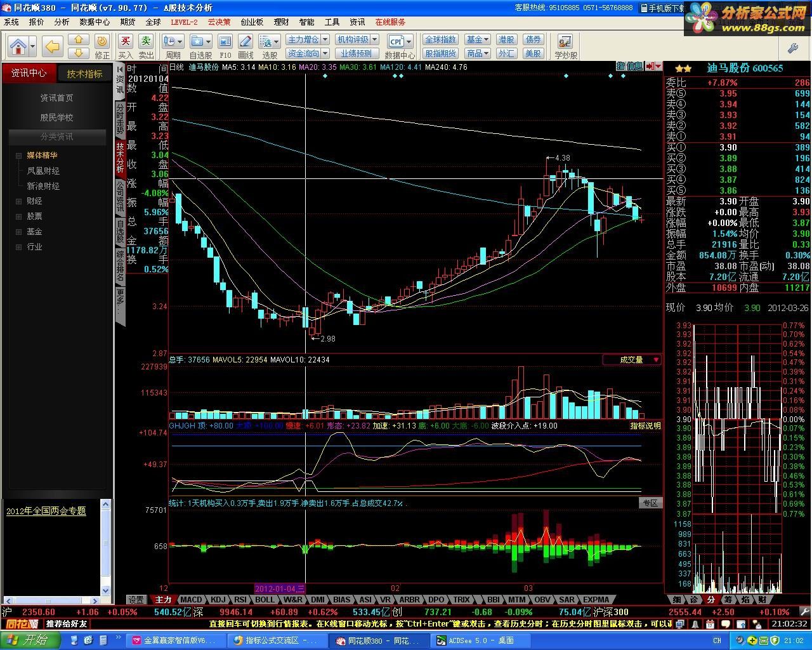Switch to the EXPMA indicator tab

click(x=596, y=599)
